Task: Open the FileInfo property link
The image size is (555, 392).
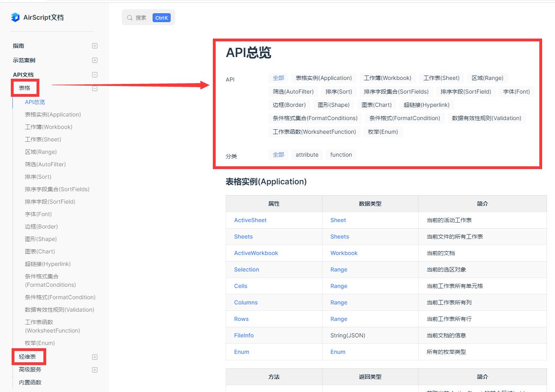Action: coord(244,335)
